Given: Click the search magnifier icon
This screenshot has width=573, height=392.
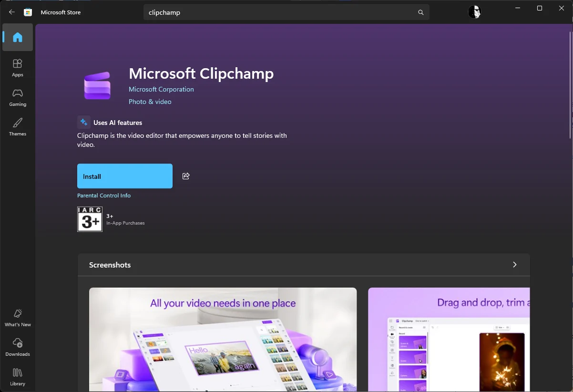Looking at the screenshot, I should (420, 12).
